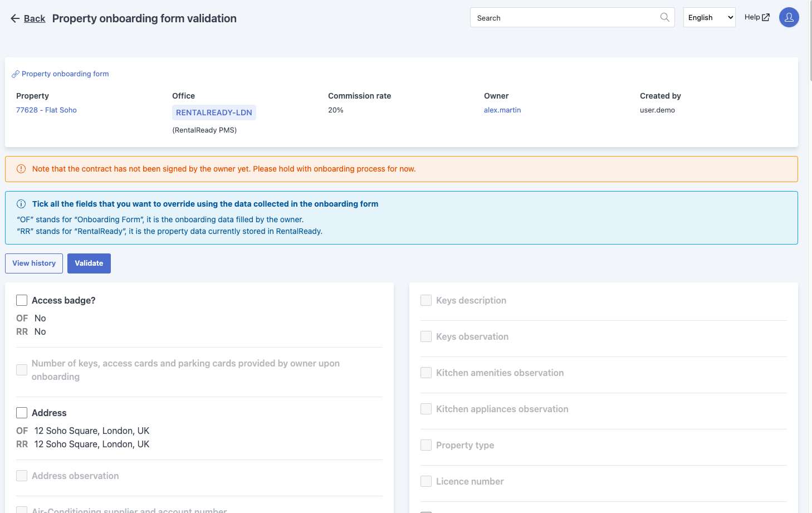Click the contract not signed warning message
The width and height of the screenshot is (812, 513).
224,169
